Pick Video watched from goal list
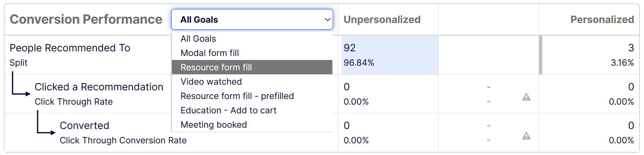Image resolution: width=644 pixels, height=155 pixels. click(211, 82)
